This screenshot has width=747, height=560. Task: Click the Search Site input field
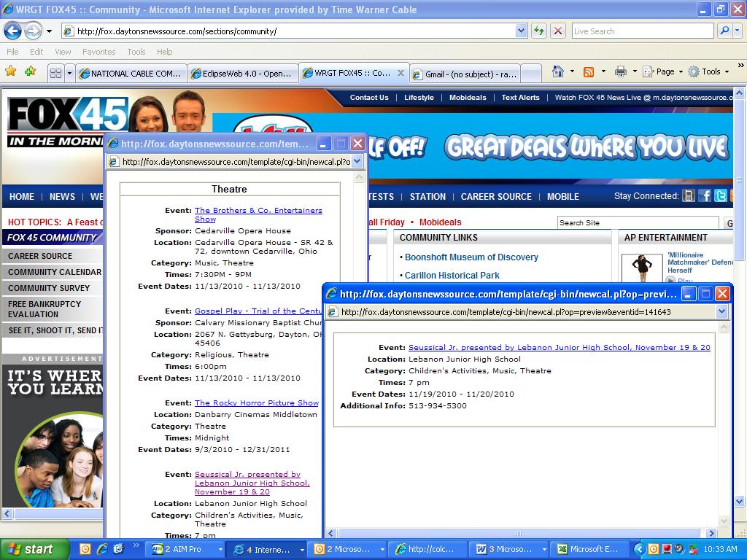coord(638,222)
